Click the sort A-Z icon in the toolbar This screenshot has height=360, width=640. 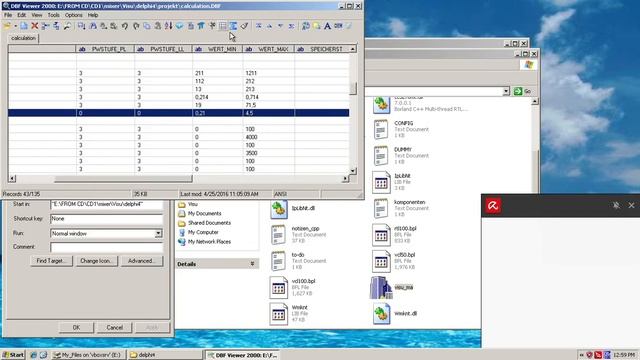point(169,26)
